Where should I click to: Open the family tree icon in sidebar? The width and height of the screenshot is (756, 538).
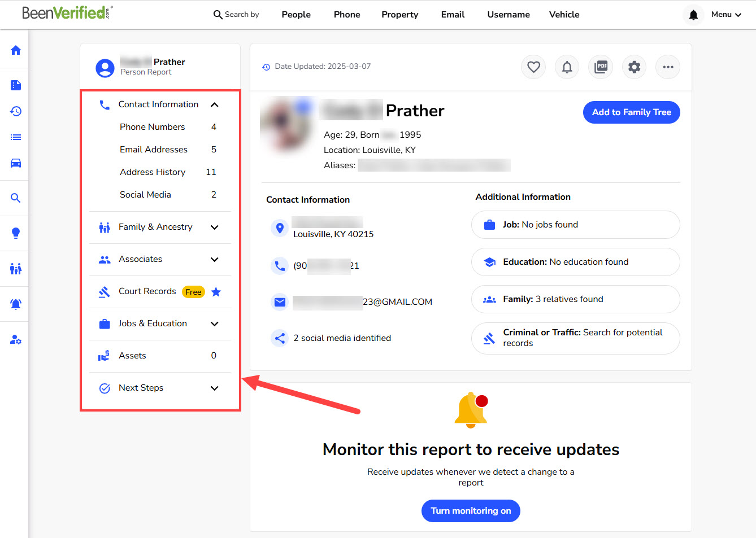pyautogui.click(x=16, y=269)
